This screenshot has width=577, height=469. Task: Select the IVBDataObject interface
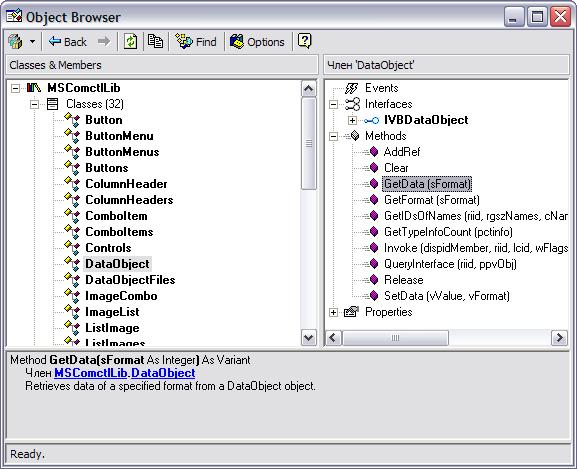click(x=426, y=120)
